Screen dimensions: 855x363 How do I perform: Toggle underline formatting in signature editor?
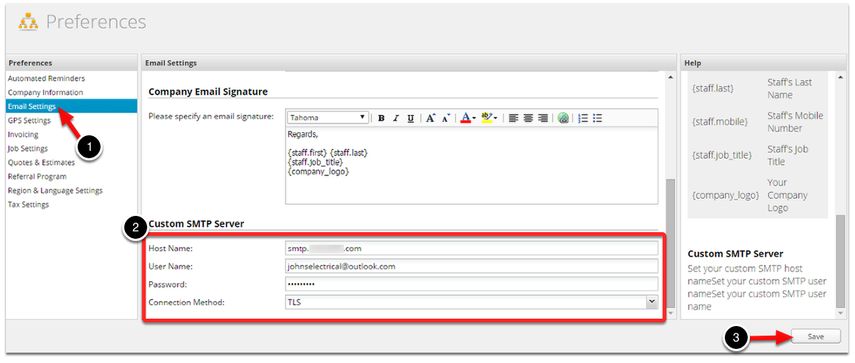pos(411,118)
